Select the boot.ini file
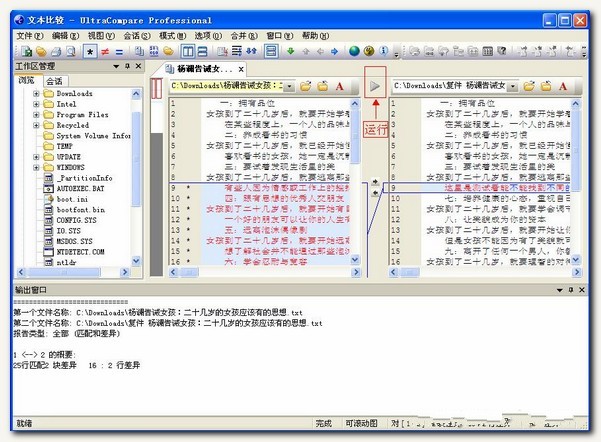Viewport: 601px width, 442px height. (72, 199)
